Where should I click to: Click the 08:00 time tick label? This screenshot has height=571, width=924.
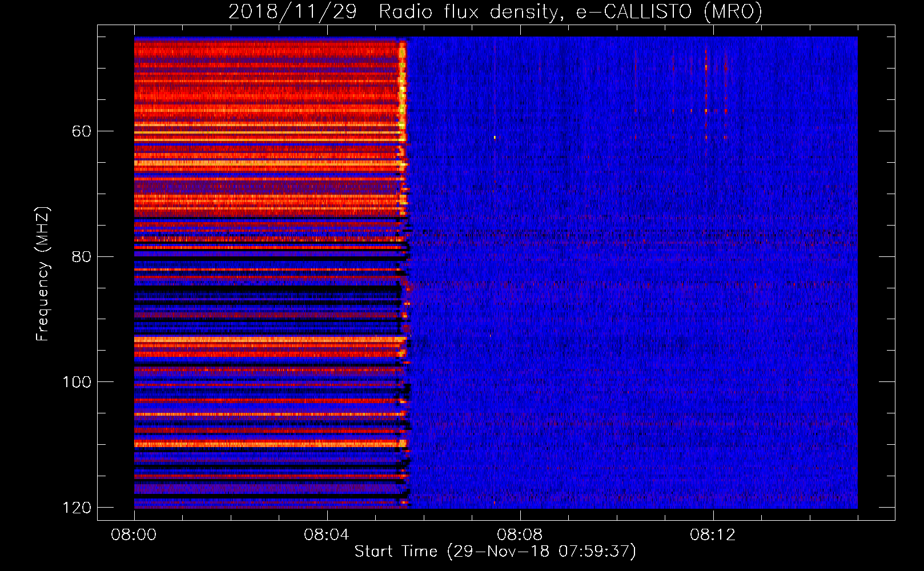click(134, 535)
